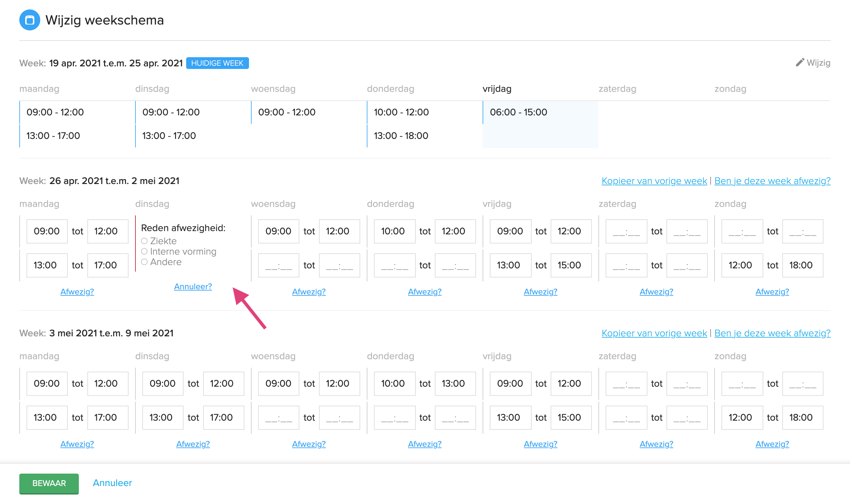Click Afwezig? under vrijdag in 26 apr. week

[x=540, y=292]
